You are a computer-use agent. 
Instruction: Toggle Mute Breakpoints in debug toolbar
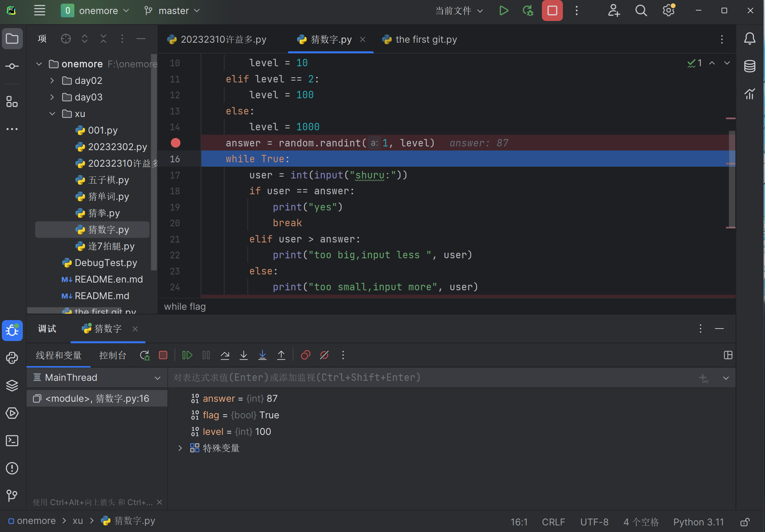pyautogui.click(x=324, y=355)
